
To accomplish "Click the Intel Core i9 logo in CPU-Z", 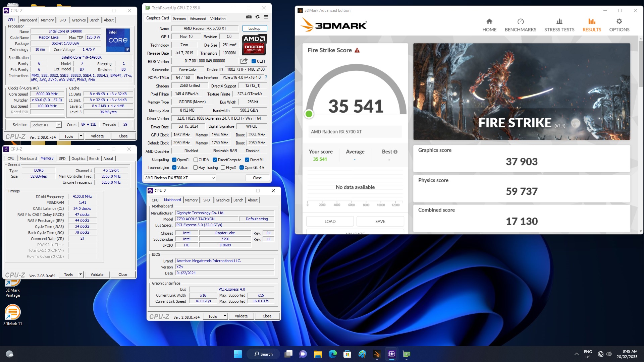I will pyautogui.click(x=118, y=40).
